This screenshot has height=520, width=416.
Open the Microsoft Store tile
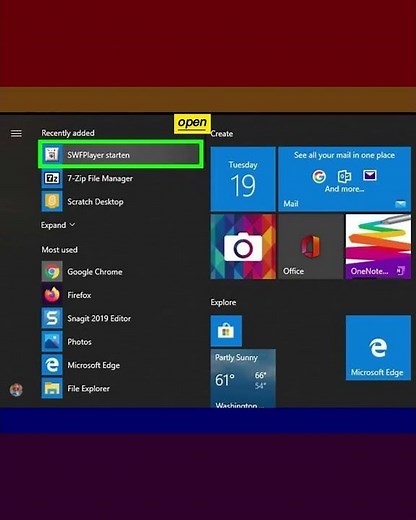pos(226,331)
